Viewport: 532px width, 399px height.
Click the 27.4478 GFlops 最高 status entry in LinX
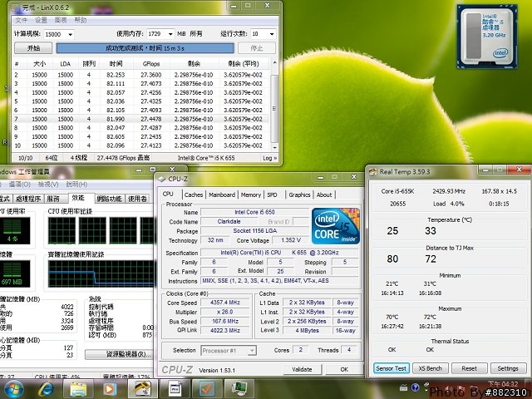pos(123,158)
